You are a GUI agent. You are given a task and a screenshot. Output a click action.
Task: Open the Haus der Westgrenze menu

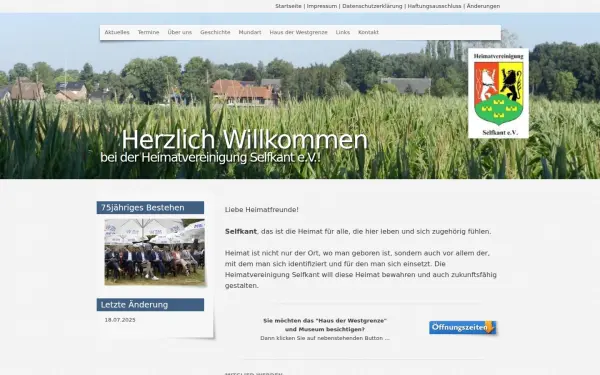(298, 33)
